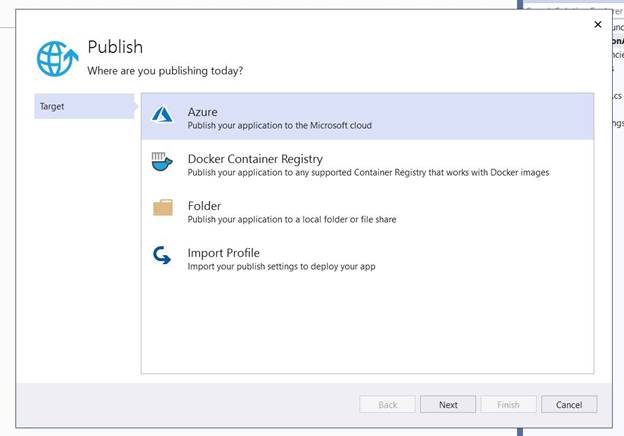Click the Import Profile arrow icon

(x=162, y=255)
